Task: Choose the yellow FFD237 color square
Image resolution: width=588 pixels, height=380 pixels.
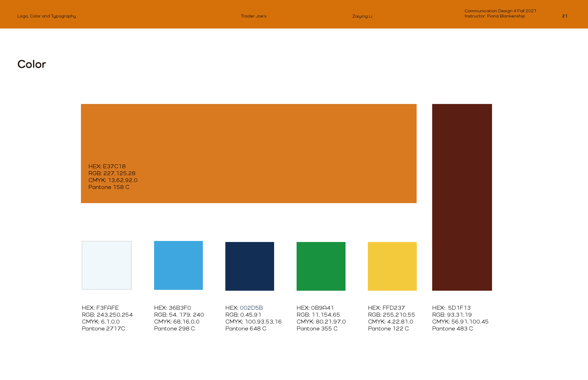Action: (x=392, y=266)
